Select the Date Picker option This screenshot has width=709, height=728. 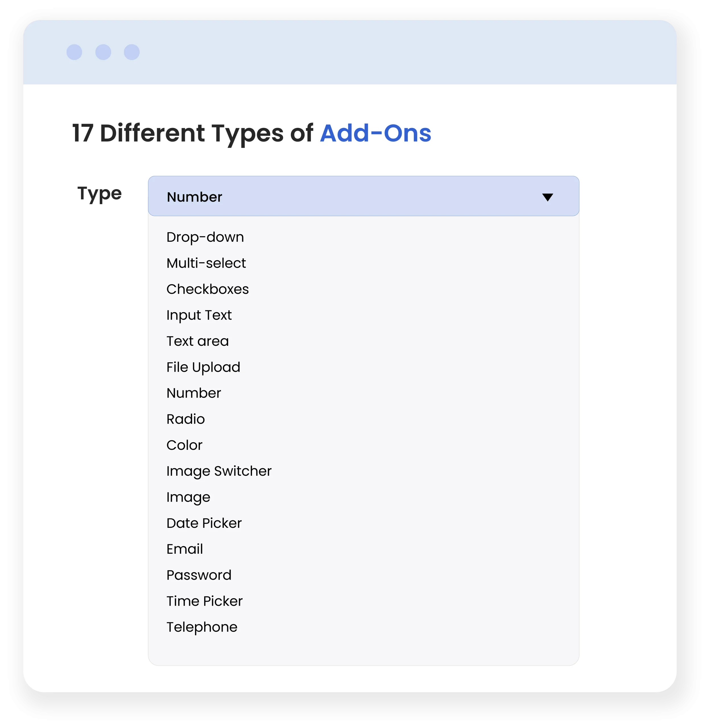tap(204, 524)
